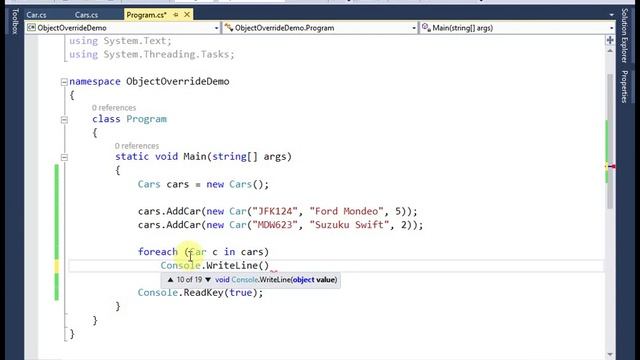Click the split editor icon above scrollbar
This screenshot has width=640, height=360.
point(610,40)
